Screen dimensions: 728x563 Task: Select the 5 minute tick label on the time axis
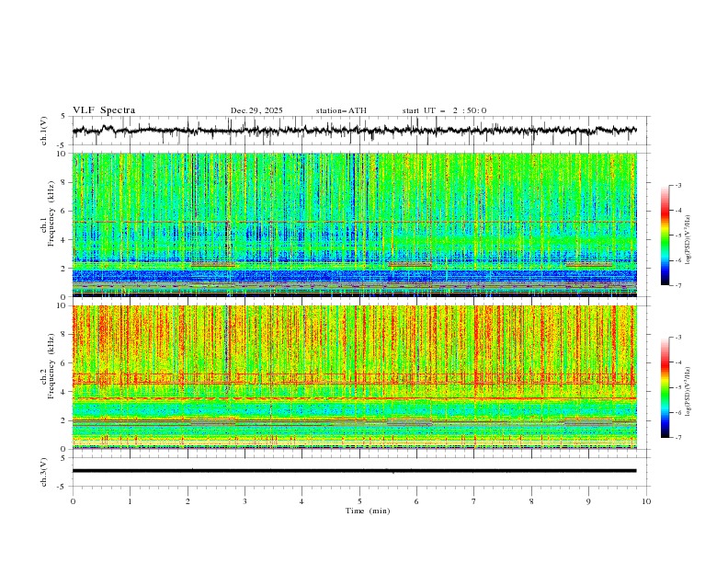click(359, 501)
